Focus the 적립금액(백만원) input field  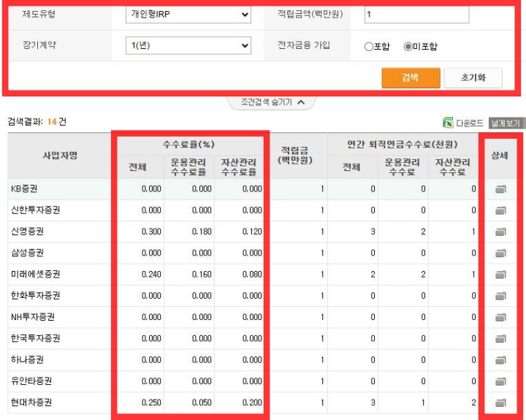coord(416,15)
